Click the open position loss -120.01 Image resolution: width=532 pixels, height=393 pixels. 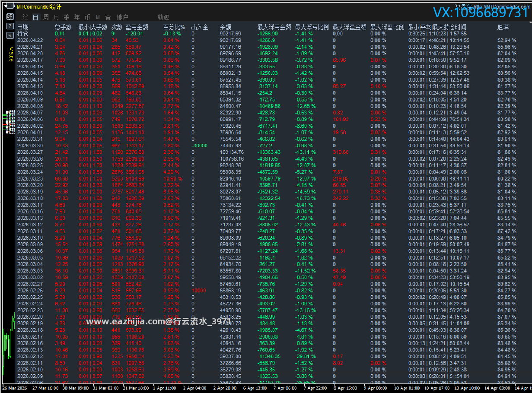click(134, 34)
